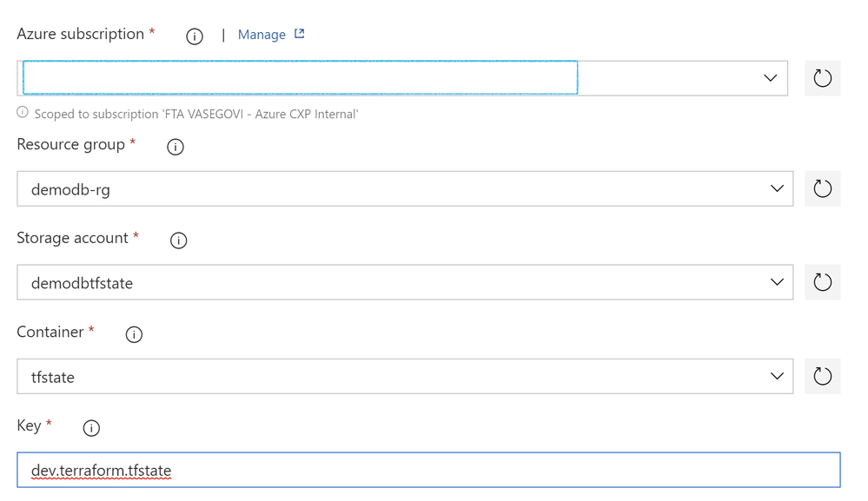The image size is (868, 501).
Task: Show info tooltip for Storage account
Action: tap(178, 241)
